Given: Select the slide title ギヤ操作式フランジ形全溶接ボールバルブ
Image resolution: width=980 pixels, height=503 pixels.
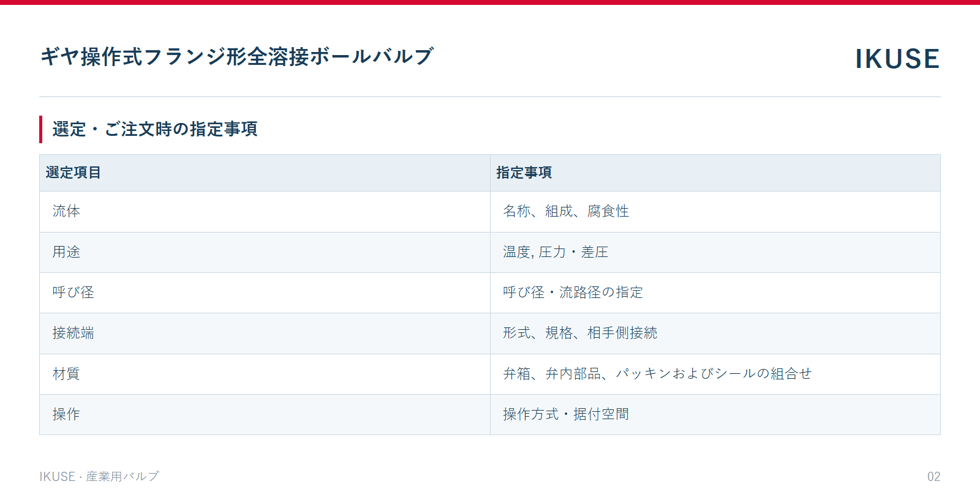Looking at the screenshot, I should [x=237, y=56].
